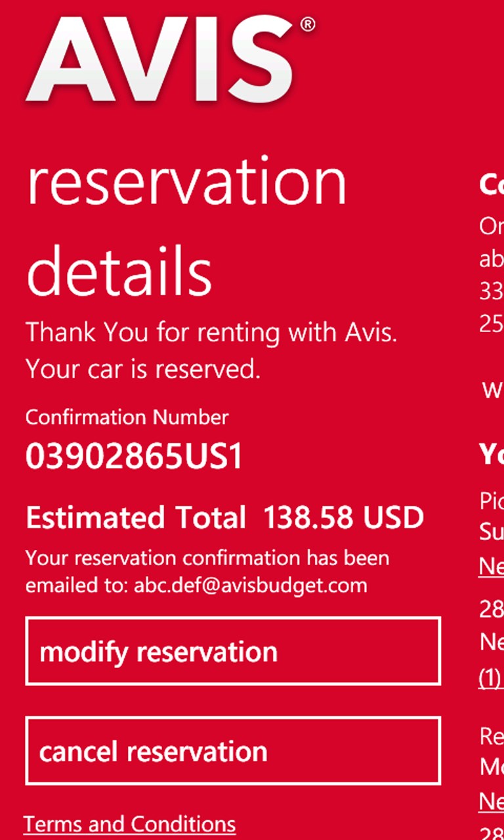Click the "Thank You for renting with Avis" text
This screenshot has height=840, width=504.
(211, 333)
